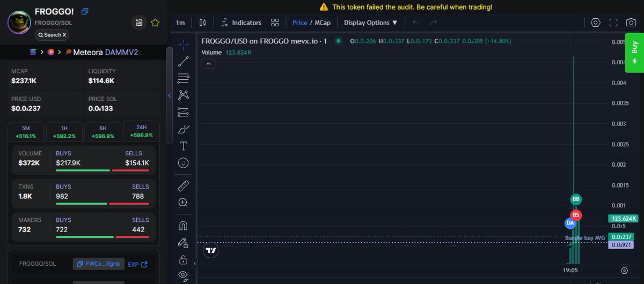Image resolution: width=644 pixels, height=284 pixels.
Task: Click the TXNS SELLS 788 red bar
Action: tap(129, 204)
